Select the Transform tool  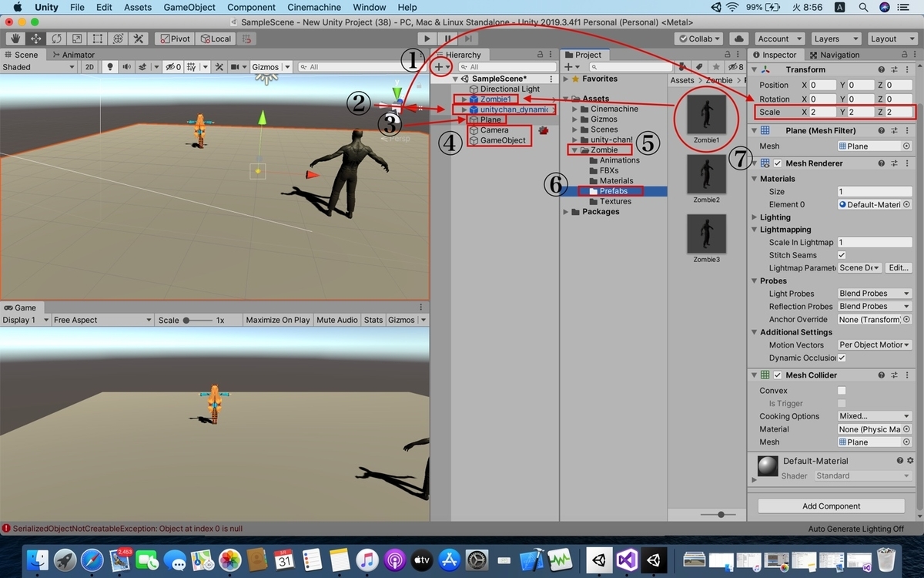point(119,39)
